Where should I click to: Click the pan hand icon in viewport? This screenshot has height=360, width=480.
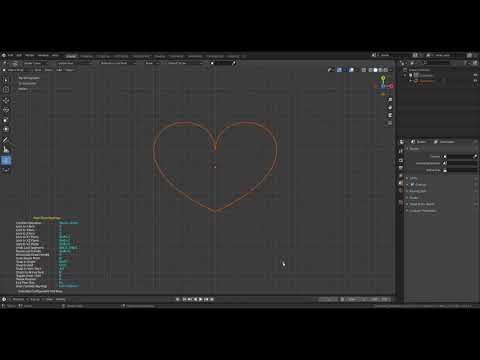(390, 107)
